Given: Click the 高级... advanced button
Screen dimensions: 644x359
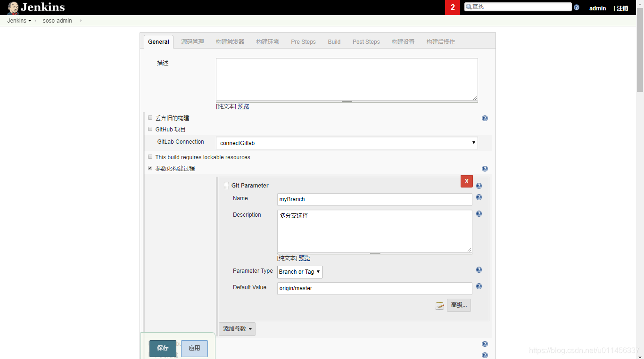Looking at the screenshot, I should 459,305.
